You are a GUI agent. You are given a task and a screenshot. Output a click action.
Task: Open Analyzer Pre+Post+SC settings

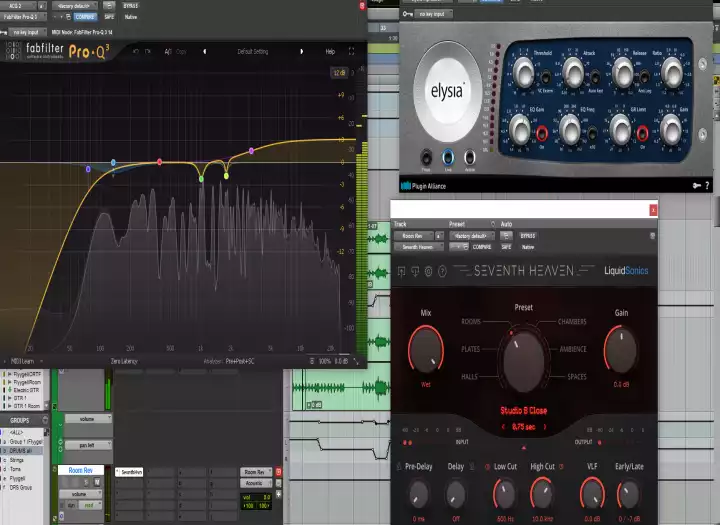240,361
